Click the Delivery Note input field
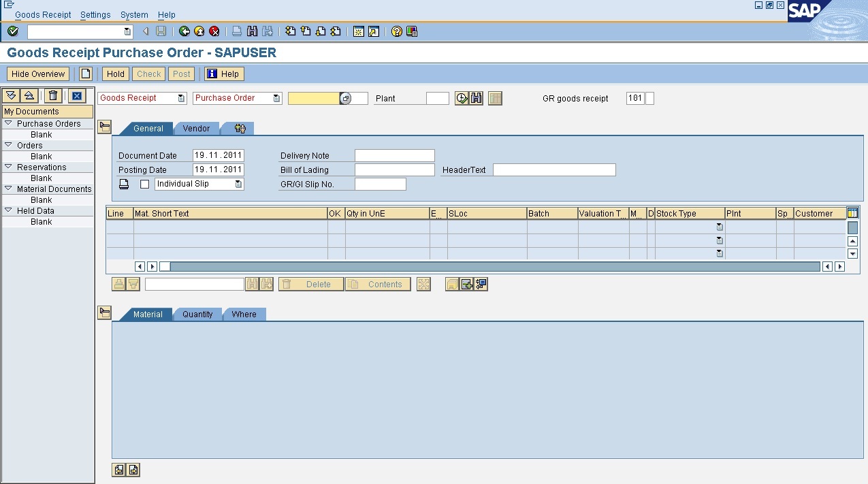Image resolution: width=868 pixels, height=484 pixels. coord(395,156)
